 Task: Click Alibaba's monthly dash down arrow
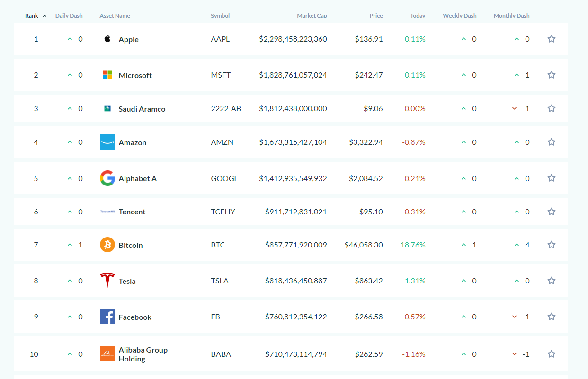515,354
